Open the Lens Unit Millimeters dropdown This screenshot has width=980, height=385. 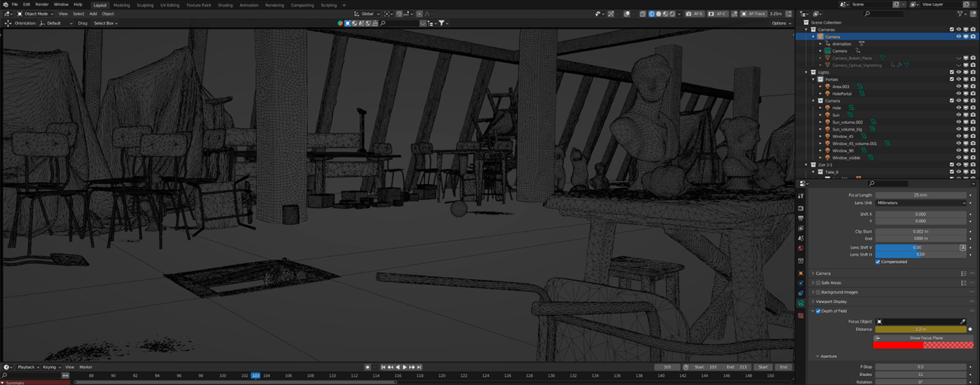pos(921,203)
